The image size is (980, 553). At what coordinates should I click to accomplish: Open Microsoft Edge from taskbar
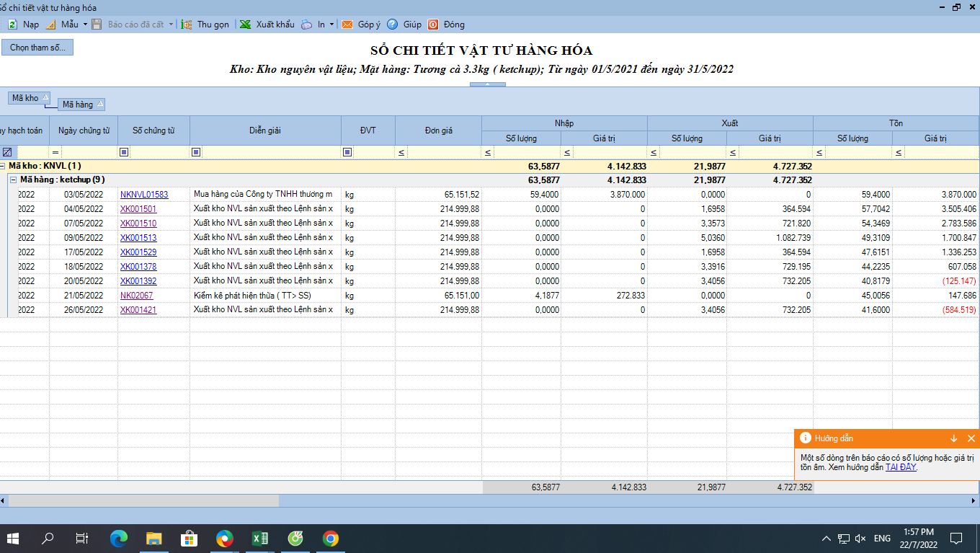click(118, 539)
